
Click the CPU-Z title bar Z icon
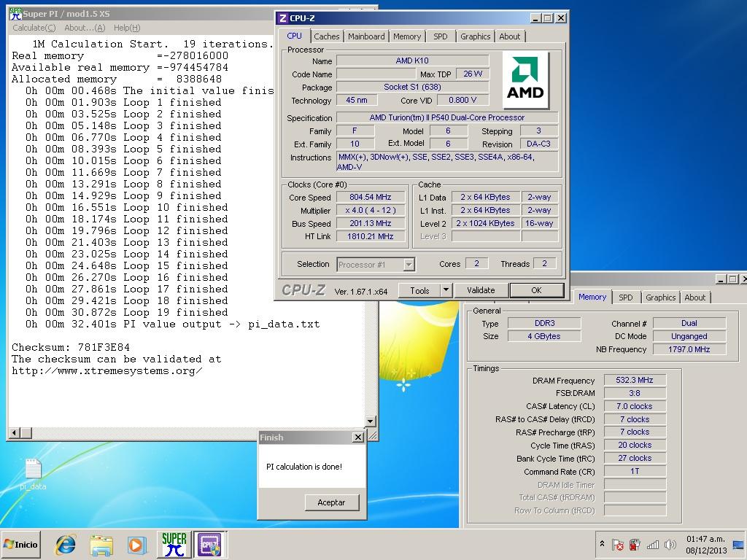[x=282, y=18]
